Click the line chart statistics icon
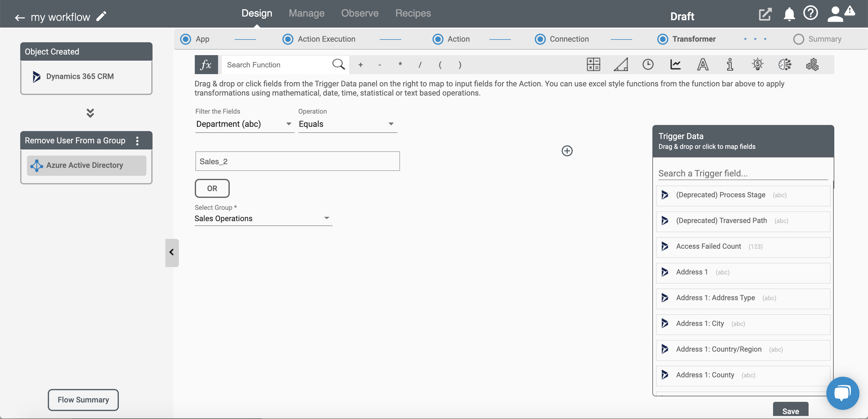Screen dimensions: 868x419 point(675,64)
